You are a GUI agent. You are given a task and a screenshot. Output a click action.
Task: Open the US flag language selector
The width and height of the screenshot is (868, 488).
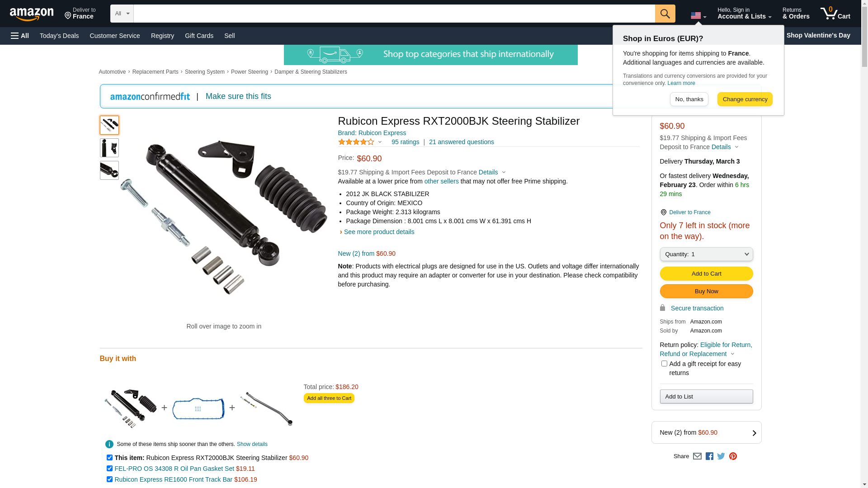pyautogui.click(x=698, y=16)
